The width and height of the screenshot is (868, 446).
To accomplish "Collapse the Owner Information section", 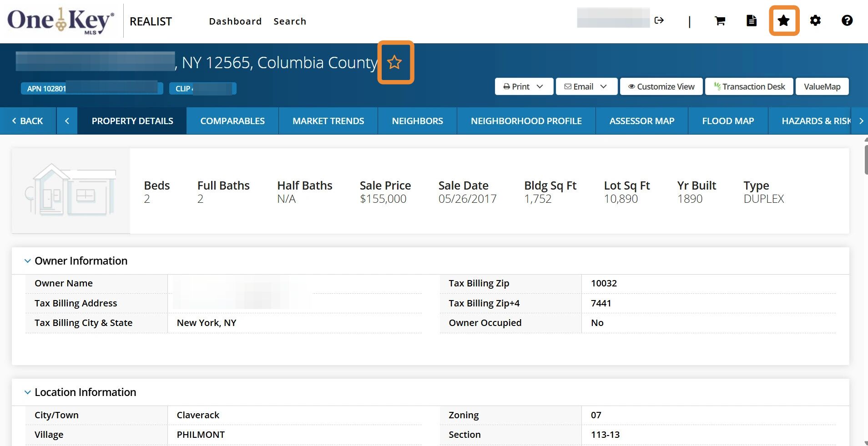I will pyautogui.click(x=28, y=261).
